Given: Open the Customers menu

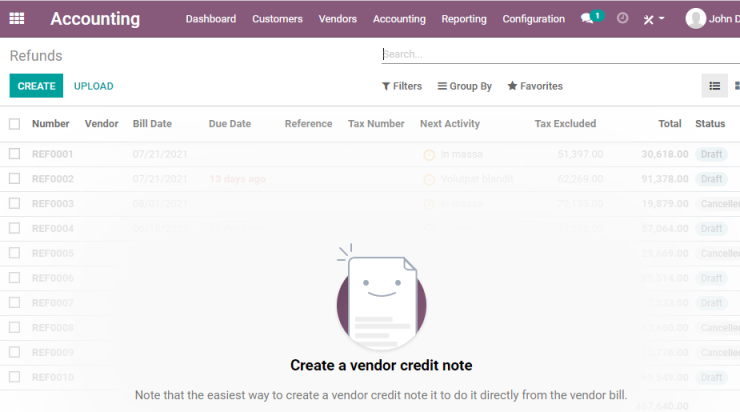Looking at the screenshot, I should point(278,19).
